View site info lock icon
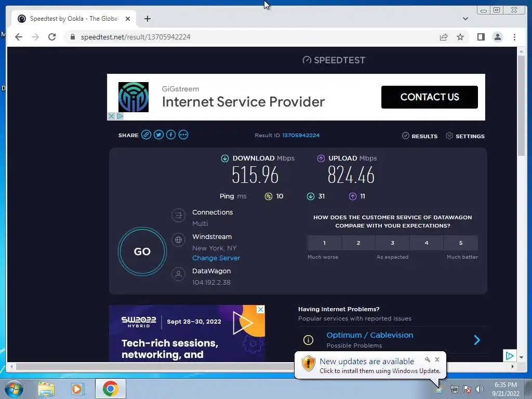 pyautogui.click(x=73, y=37)
